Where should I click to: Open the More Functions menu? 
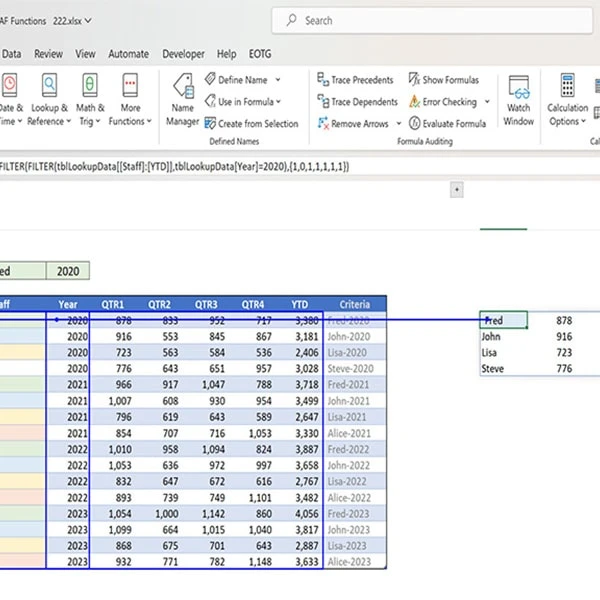(x=131, y=100)
